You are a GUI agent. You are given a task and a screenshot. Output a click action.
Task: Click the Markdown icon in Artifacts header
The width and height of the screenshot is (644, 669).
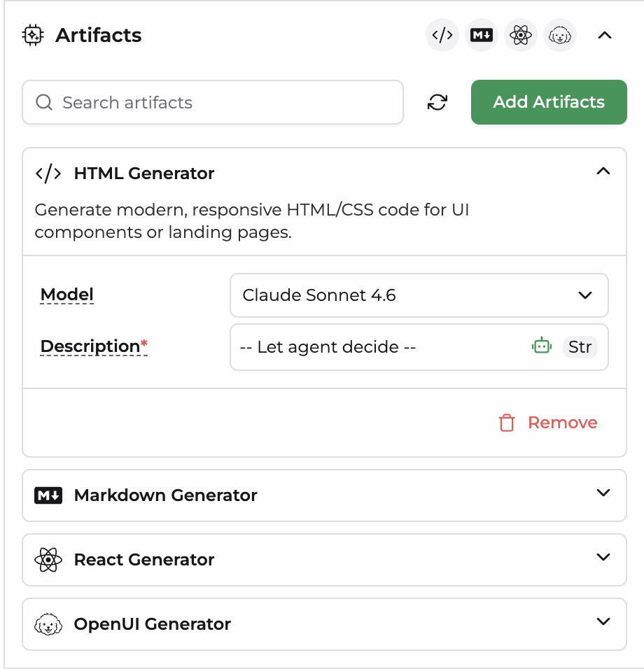(x=482, y=35)
